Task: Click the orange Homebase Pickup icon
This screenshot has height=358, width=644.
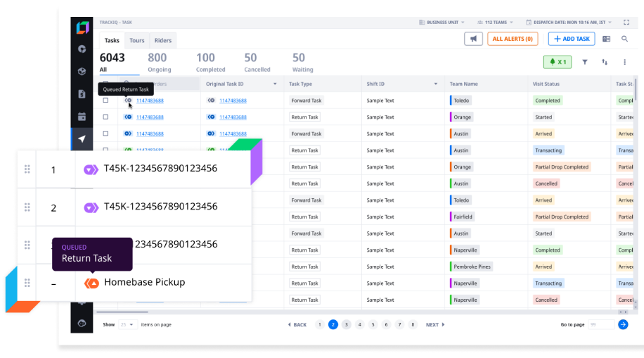Action: tap(91, 283)
